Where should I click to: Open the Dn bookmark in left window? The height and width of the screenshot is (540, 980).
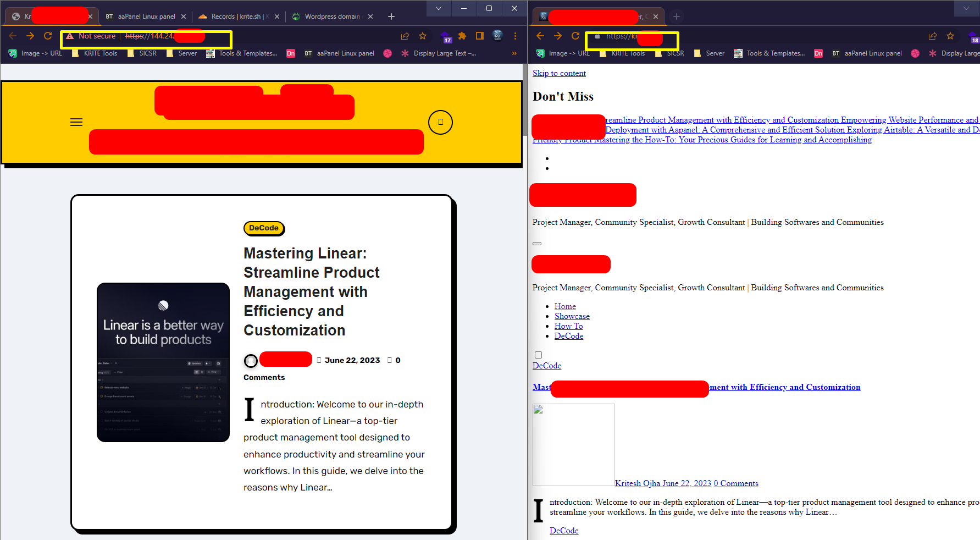tap(291, 53)
